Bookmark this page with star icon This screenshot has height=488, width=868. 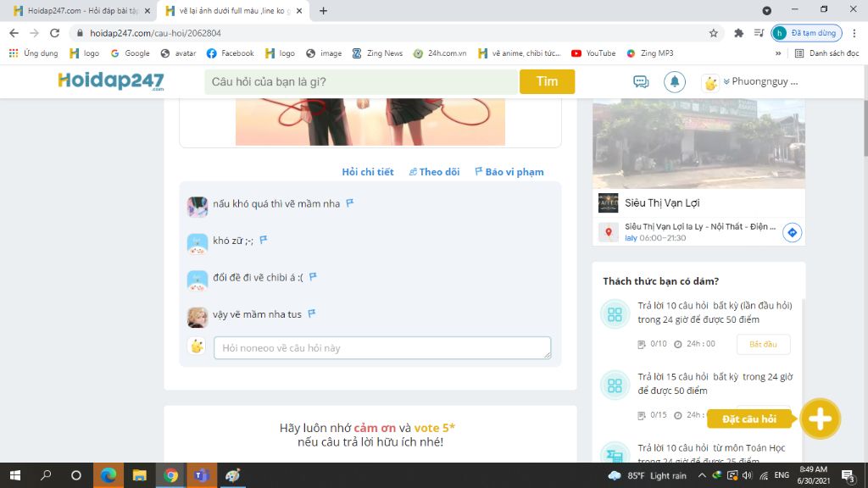[714, 33]
